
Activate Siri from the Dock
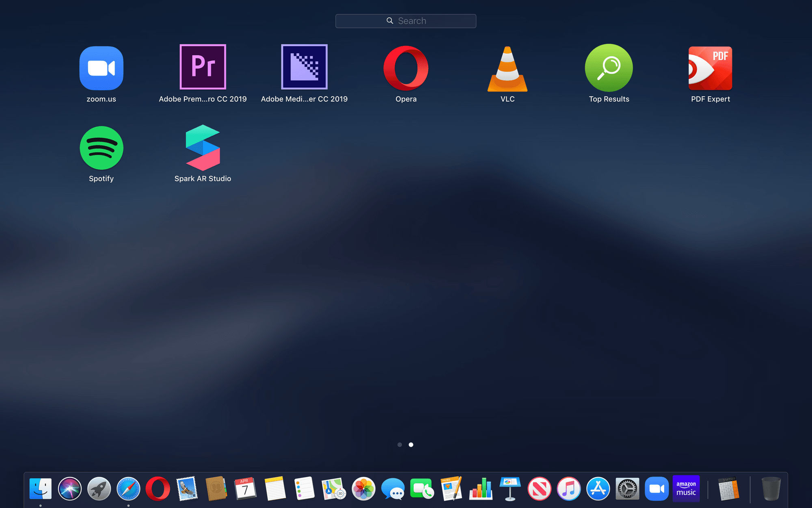(70, 488)
